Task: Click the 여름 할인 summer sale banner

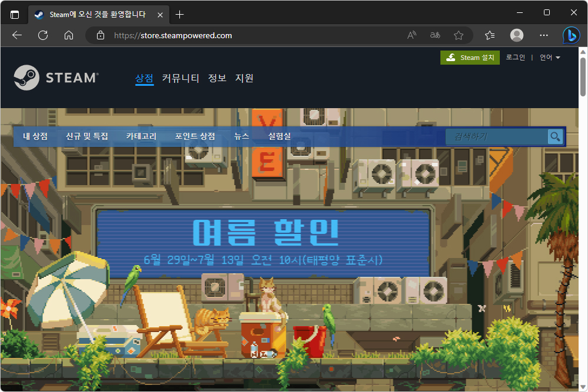Action: tap(263, 243)
